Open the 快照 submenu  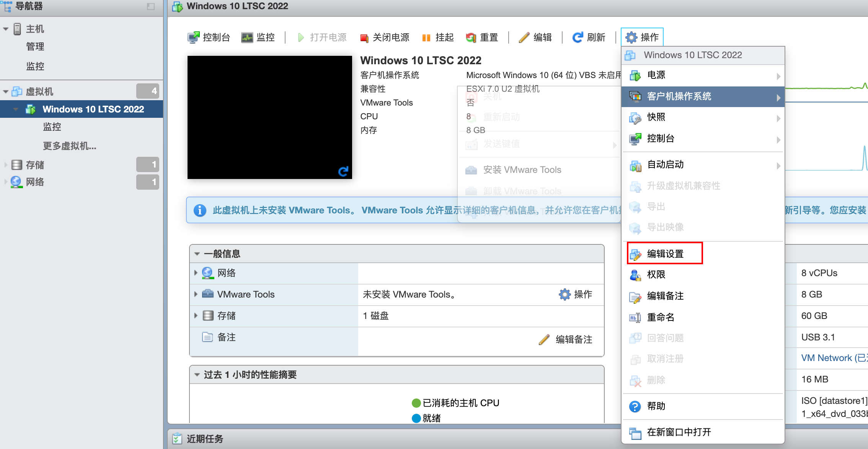[x=703, y=117]
